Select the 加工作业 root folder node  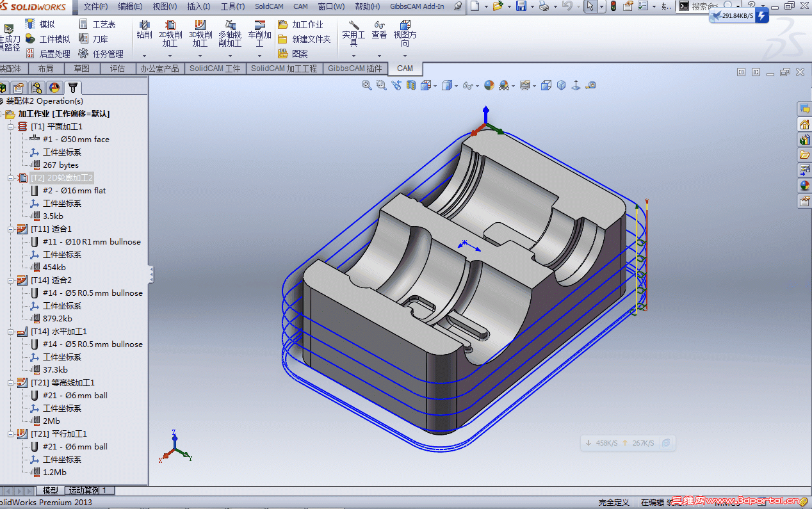click(x=64, y=114)
